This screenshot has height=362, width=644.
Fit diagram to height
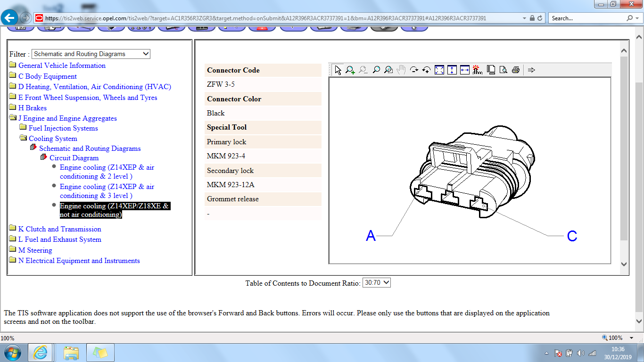(x=452, y=70)
